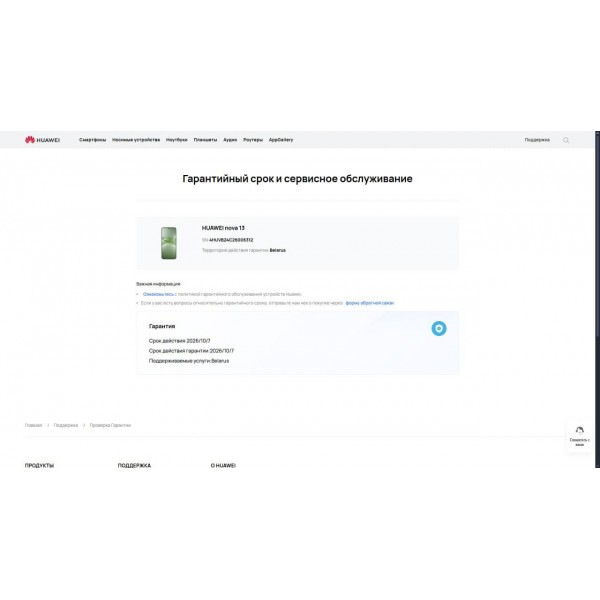Image resolution: width=600 pixels, height=600 pixels.
Task: Click the Поддержка breadcrumb link
Action: (66, 425)
